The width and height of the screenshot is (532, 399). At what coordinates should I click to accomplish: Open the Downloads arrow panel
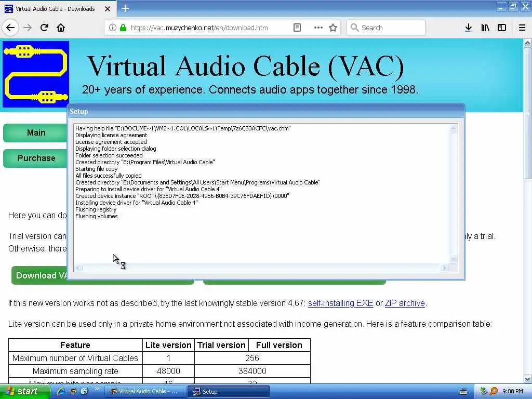click(x=468, y=28)
